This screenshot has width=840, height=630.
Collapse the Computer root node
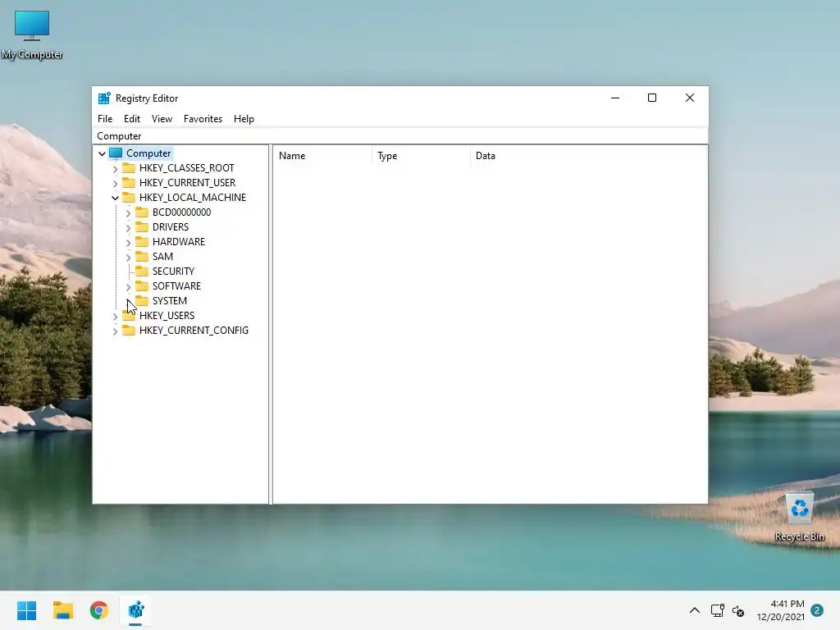tap(102, 153)
